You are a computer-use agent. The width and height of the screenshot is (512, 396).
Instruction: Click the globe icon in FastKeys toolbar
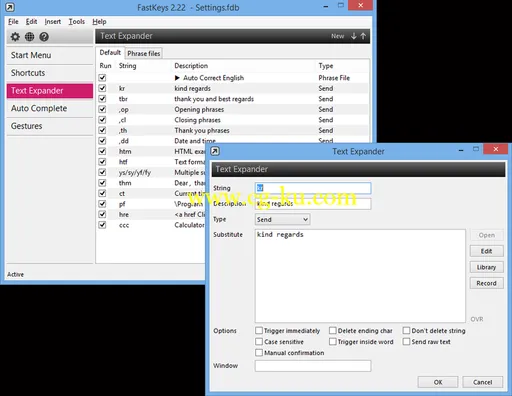click(x=29, y=37)
